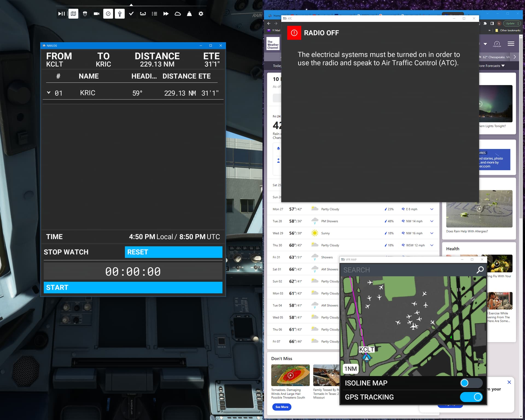This screenshot has width=525, height=420.
Task: Click the See More button under Don't Miss
Action: pos(282,407)
